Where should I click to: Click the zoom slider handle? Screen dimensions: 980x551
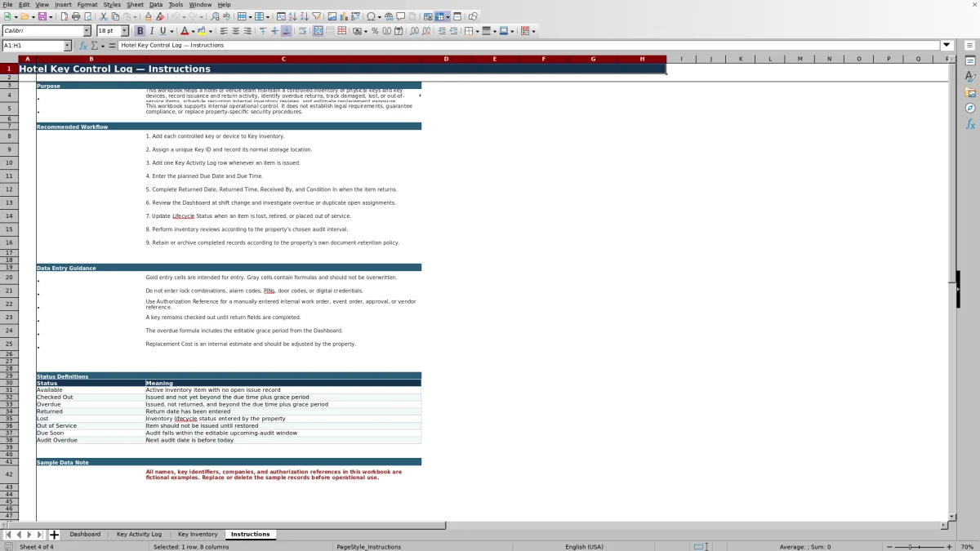[911, 546]
